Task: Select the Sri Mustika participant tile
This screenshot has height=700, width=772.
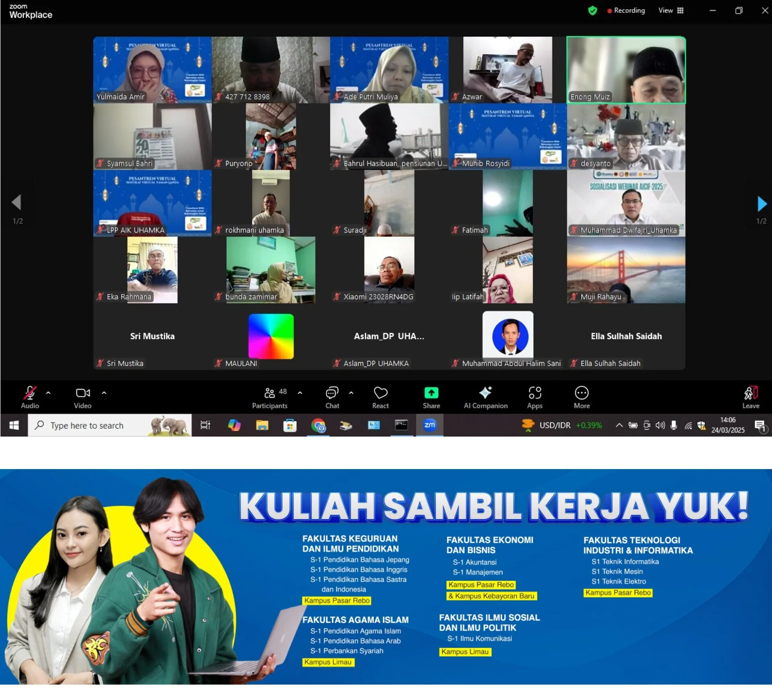Action: (x=152, y=336)
